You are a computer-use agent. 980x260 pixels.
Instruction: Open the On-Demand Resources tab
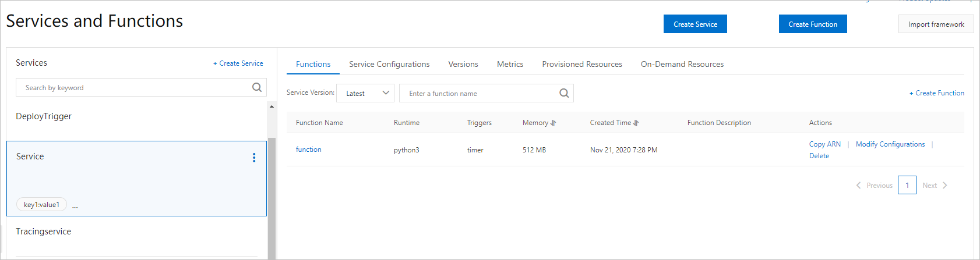click(x=682, y=64)
